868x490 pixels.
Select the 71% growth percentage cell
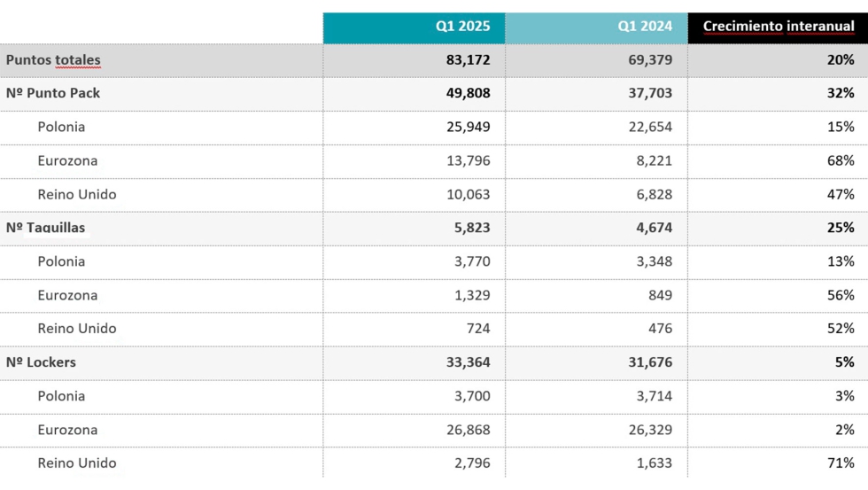click(x=841, y=463)
